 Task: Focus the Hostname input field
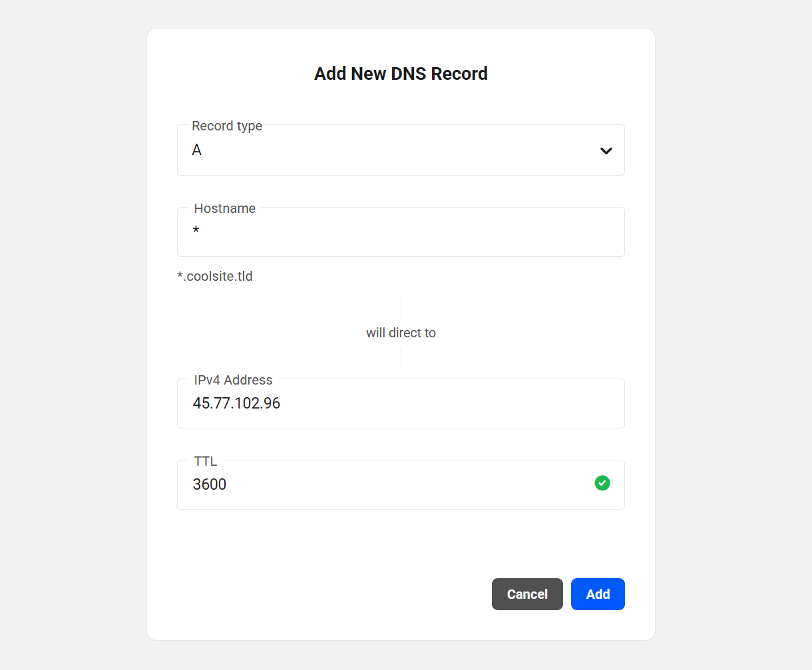pyautogui.click(x=399, y=232)
